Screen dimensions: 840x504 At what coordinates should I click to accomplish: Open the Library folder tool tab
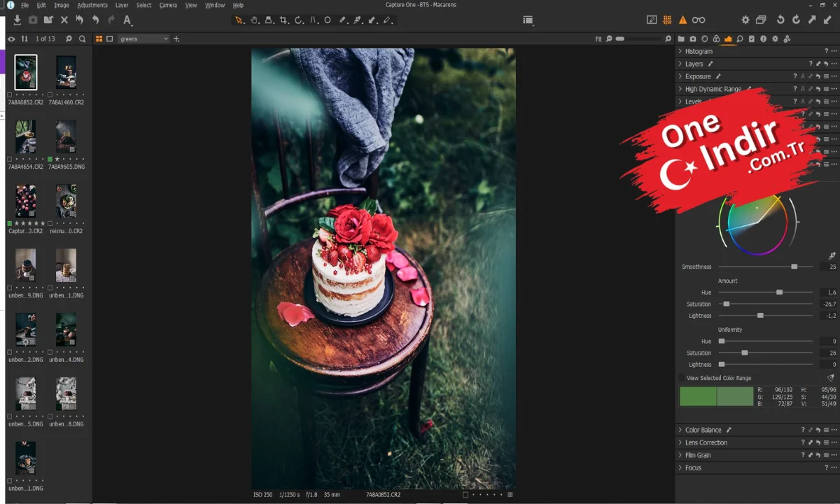(x=681, y=39)
